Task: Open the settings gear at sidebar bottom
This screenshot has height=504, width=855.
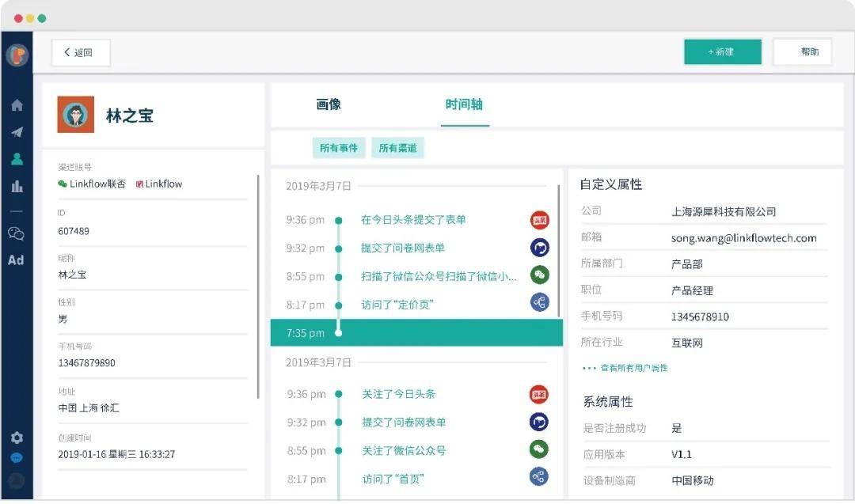Action: (17, 437)
